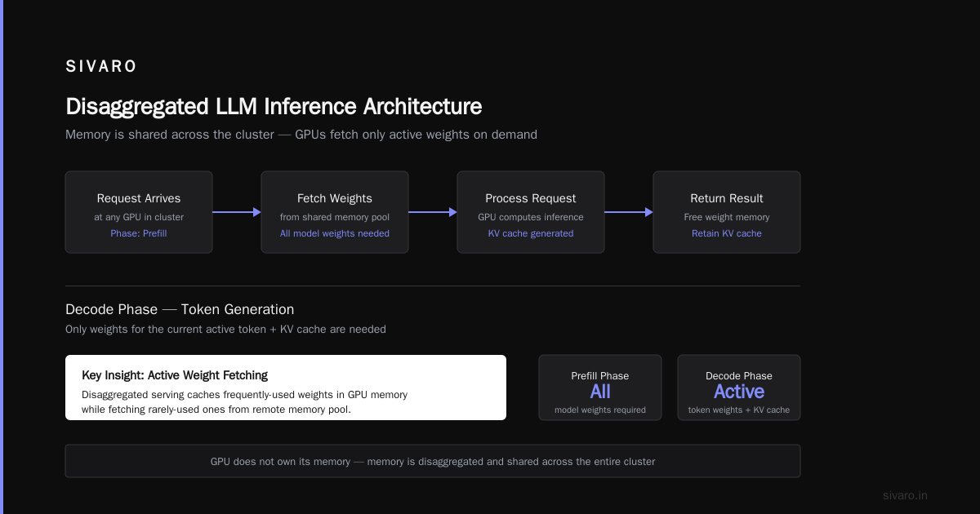
Task: Click the 'Phase: Prefill' label
Action: coord(139,233)
